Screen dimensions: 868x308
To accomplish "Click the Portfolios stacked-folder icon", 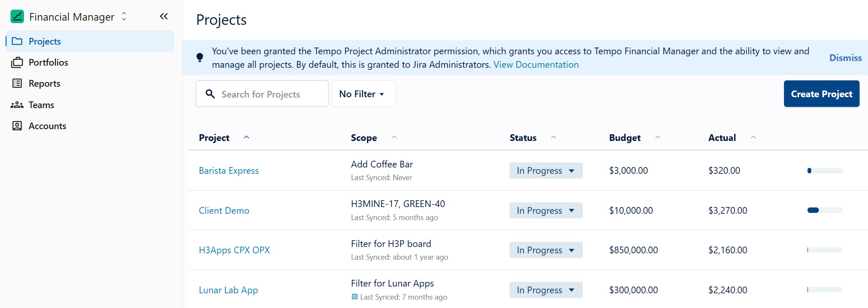I will pos(17,62).
